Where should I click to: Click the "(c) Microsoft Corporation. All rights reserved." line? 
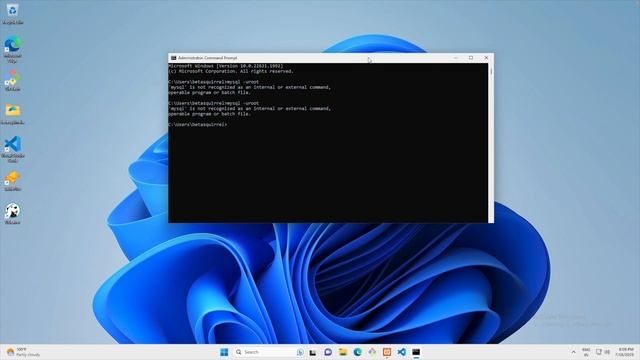click(x=231, y=71)
